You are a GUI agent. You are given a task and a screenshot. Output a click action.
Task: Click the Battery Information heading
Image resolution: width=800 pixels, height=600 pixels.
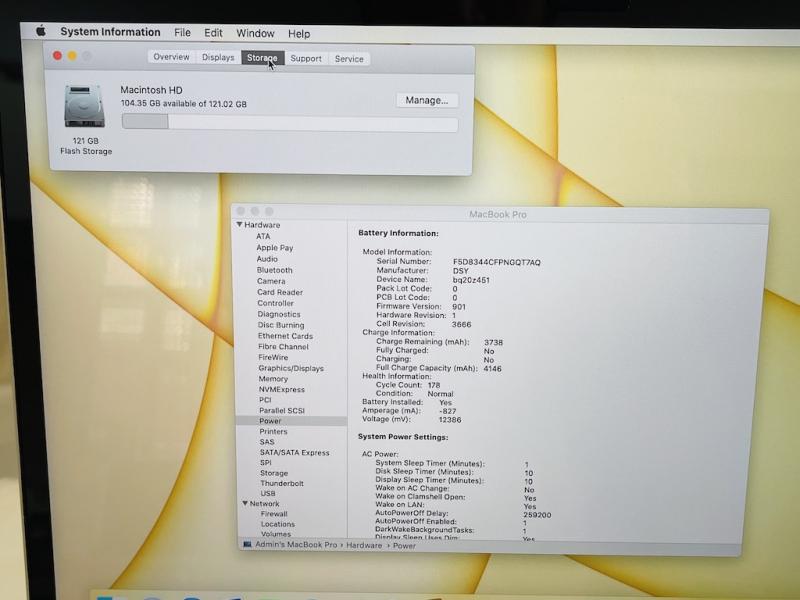(398, 233)
